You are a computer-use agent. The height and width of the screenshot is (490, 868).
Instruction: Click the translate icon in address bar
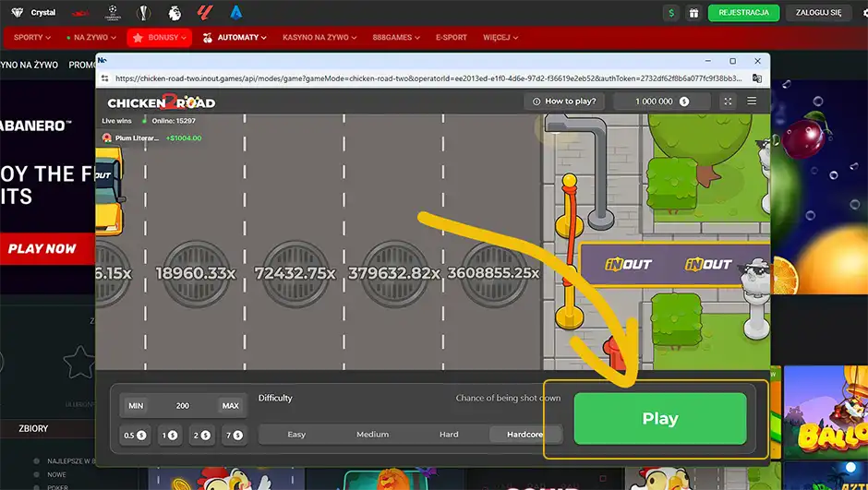(757, 78)
